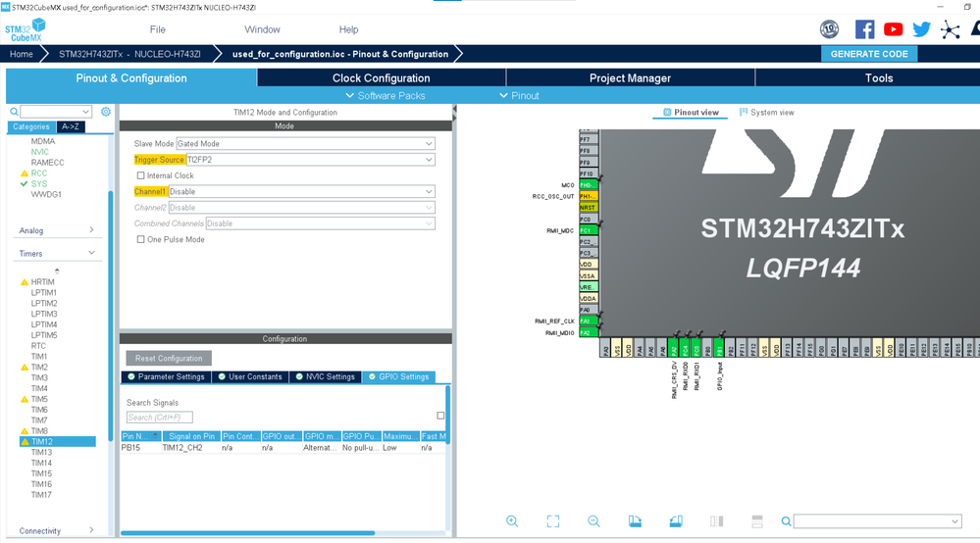Viewport: 980px width, 543px height.
Task: Click the horizontal scrollbar under GPIO table
Action: (x=247, y=533)
